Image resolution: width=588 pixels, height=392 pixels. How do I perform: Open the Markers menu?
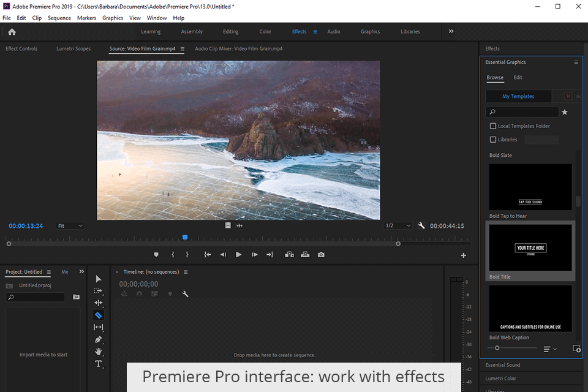86,18
